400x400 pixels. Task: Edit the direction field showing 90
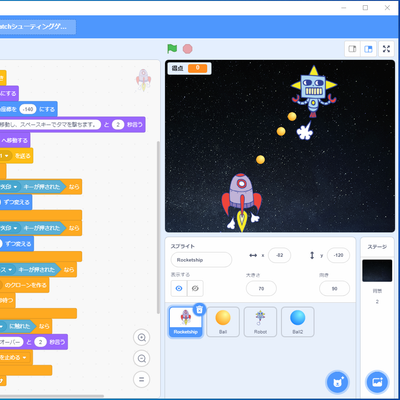coord(334,288)
